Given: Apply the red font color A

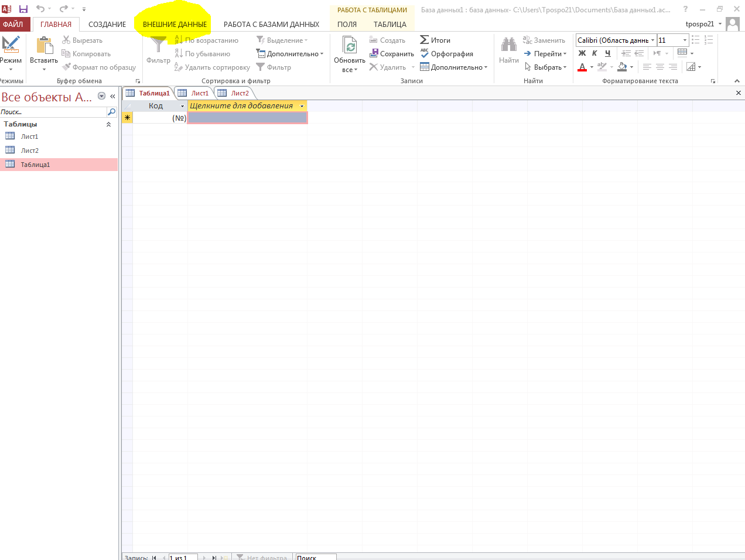Looking at the screenshot, I should tap(582, 67).
